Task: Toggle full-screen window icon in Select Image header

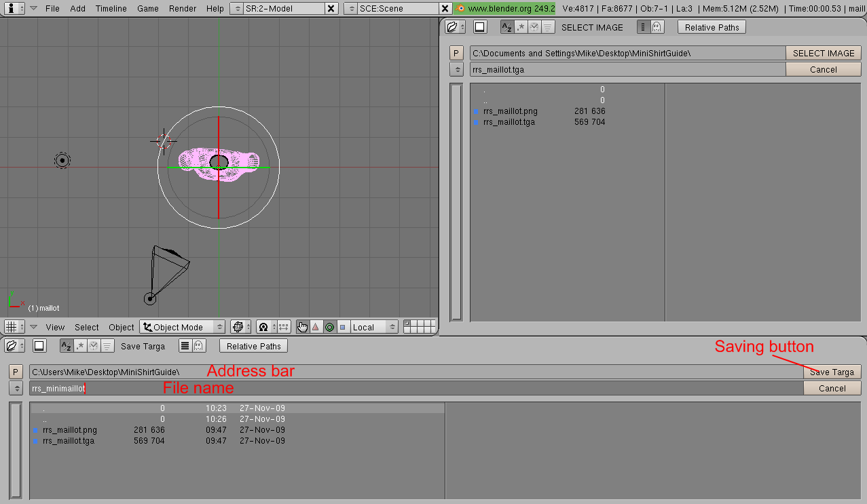Action: pos(480,27)
